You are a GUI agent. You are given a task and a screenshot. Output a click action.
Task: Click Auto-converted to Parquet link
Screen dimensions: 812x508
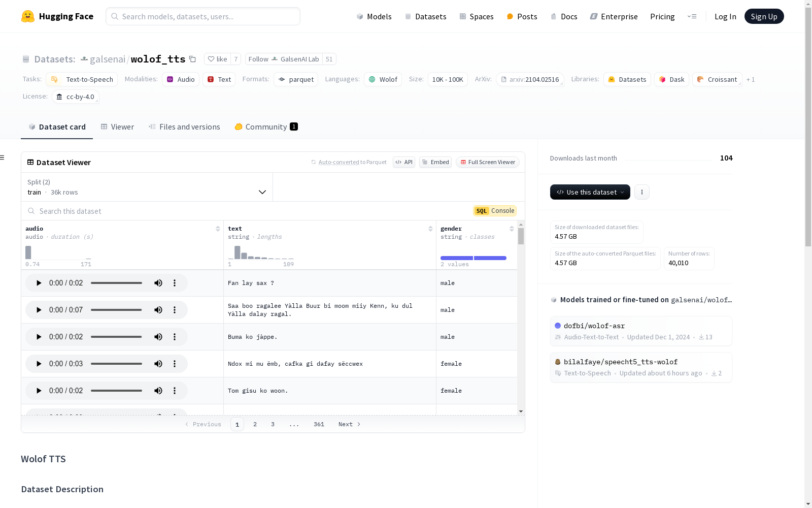pyautogui.click(x=349, y=162)
